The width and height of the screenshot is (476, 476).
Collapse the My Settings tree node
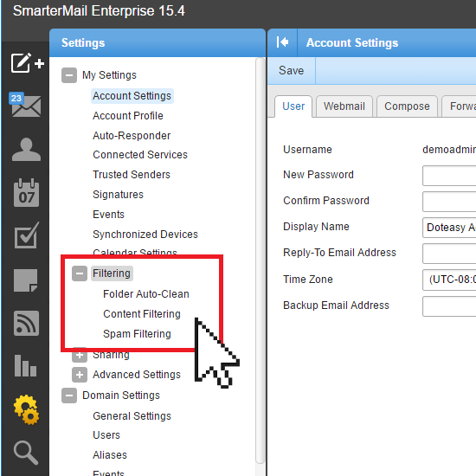[69, 75]
